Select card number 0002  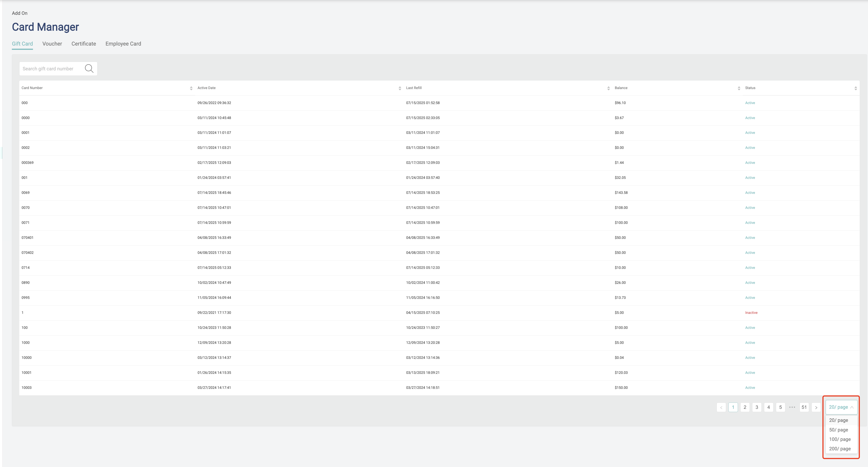tap(26, 147)
